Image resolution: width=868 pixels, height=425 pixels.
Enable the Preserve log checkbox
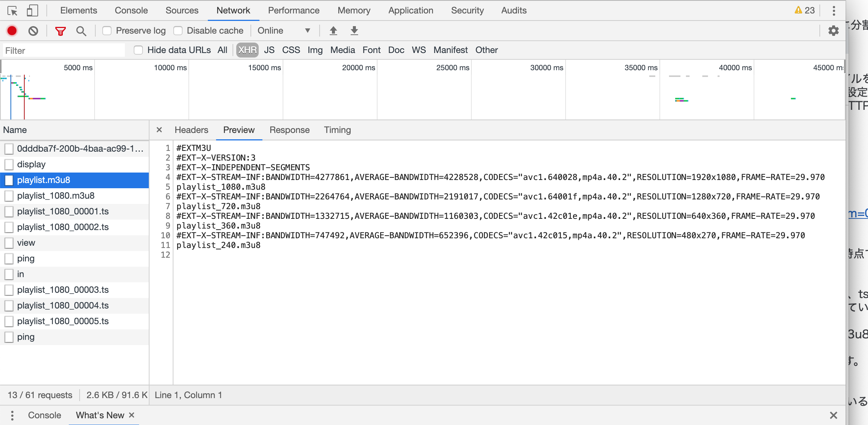click(107, 31)
